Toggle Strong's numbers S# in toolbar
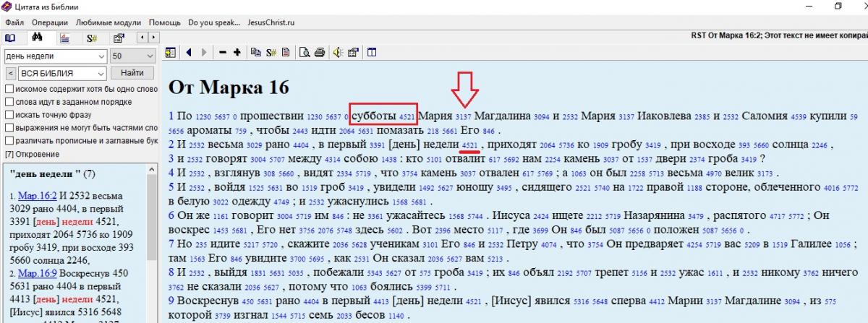The width and height of the screenshot is (868, 323). (x=271, y=52)
